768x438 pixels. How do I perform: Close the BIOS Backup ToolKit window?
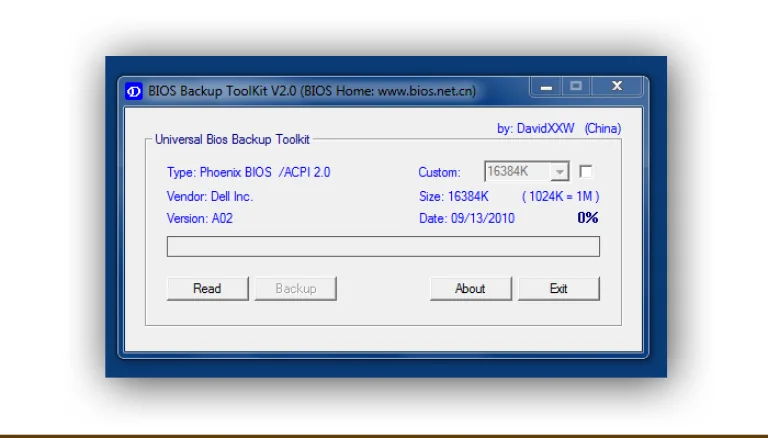click(x=617, y=87)
